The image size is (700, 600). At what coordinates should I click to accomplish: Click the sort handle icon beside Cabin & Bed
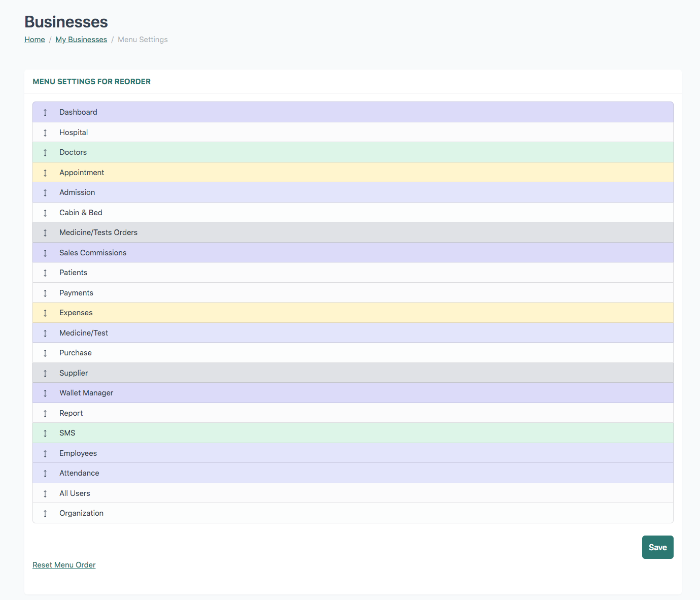[x=45, y=213]
